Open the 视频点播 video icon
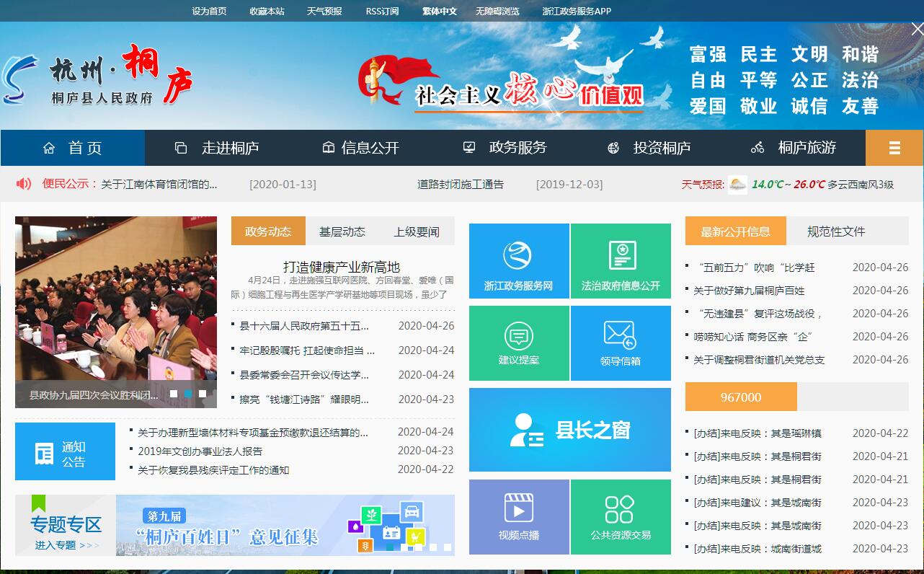Screen dimensions: 924x574 (518, 508)
